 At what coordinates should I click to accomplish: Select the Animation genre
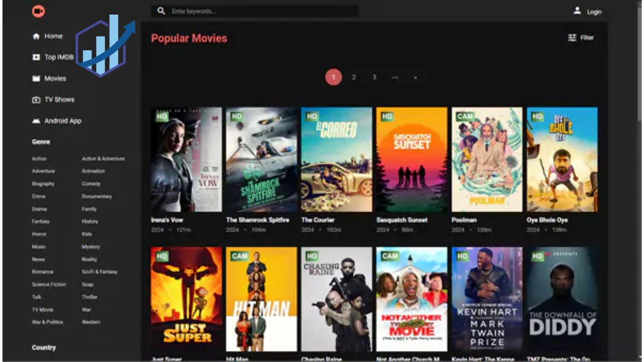point(93,171)
